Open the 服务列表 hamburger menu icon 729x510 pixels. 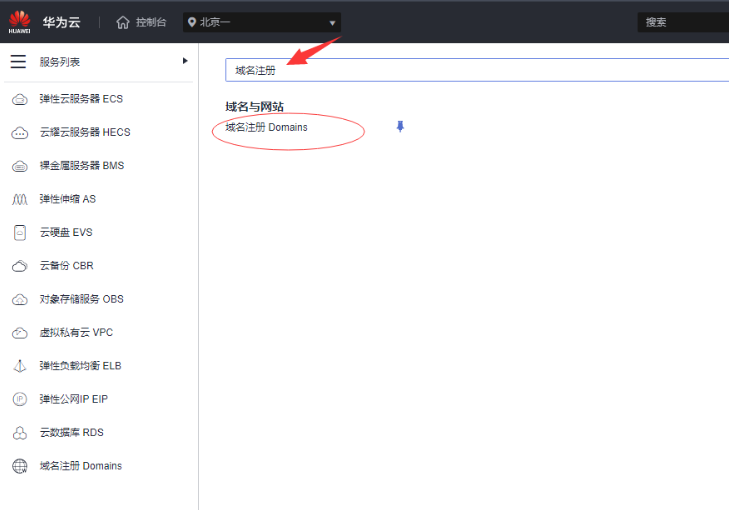18,61
